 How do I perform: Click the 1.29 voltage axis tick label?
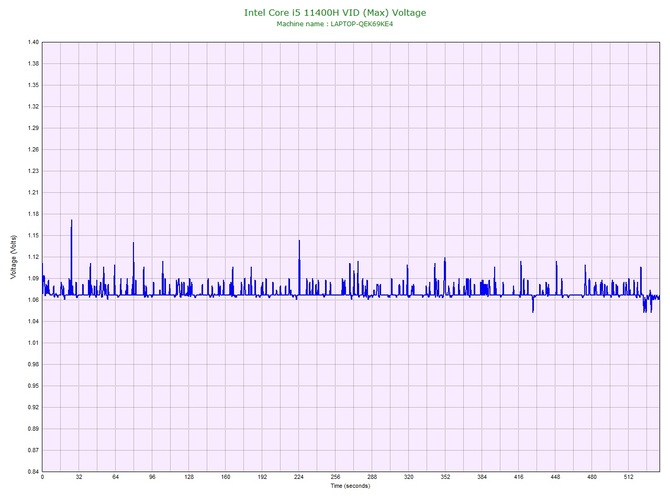point(32,128)
